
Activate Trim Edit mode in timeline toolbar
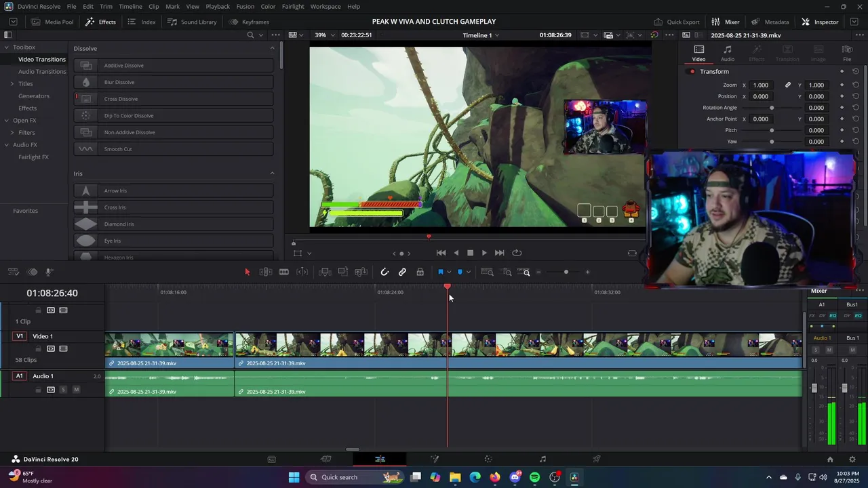(x=266, y=272)
